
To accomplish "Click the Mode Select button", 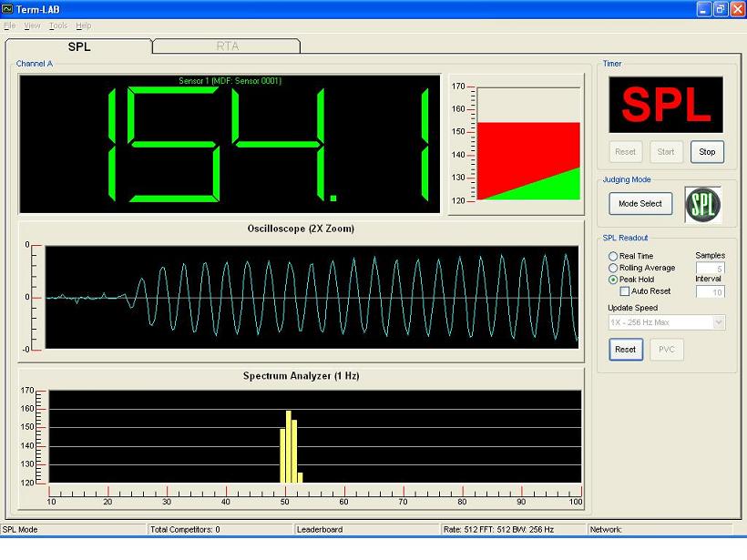I will tap(640, 204).
